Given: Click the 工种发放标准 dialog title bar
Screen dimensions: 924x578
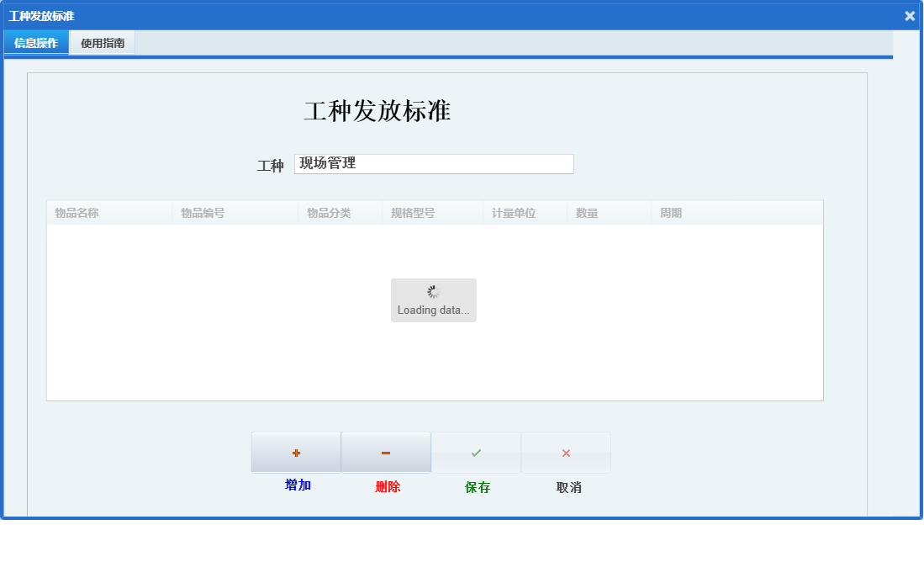Looking at the screenshot, I should 40,15.
